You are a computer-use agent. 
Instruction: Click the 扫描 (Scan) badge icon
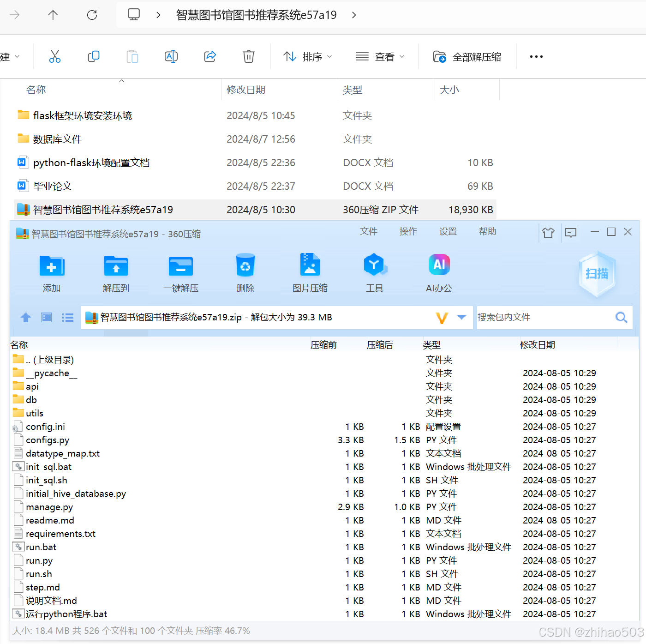[597, 273]
